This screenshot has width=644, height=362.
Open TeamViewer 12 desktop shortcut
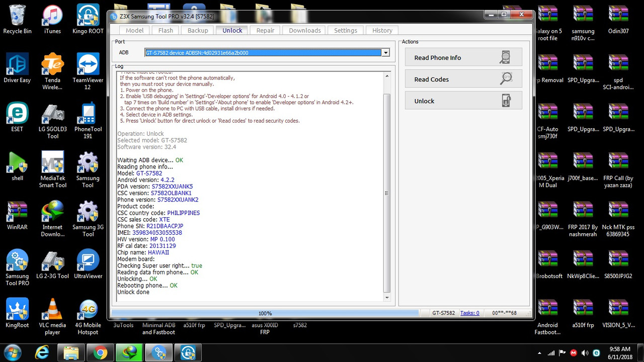88,72
